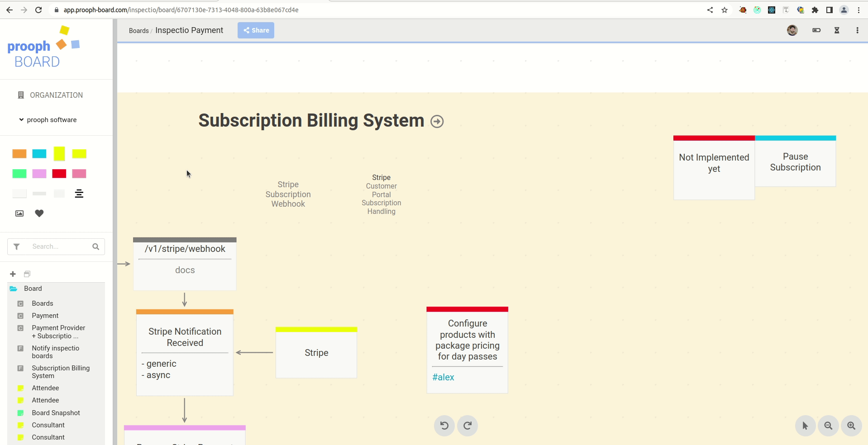
Task: Zoom in on the board
Action: pyautogui.click(x=851, y=426)
